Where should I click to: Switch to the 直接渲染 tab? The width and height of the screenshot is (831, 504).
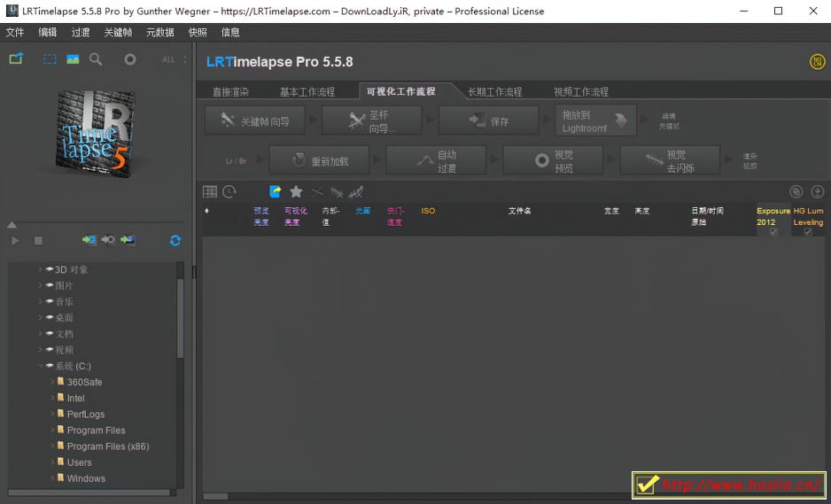click(x=230, y=92)
